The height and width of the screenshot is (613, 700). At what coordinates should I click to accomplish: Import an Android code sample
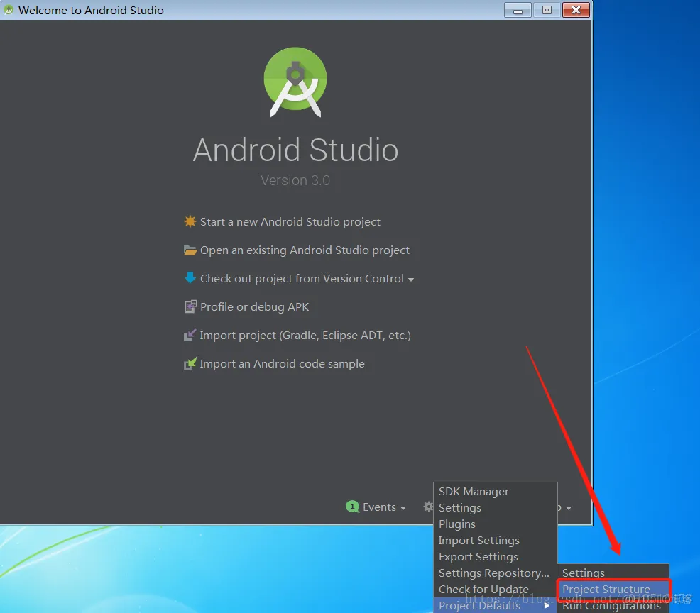282,363
